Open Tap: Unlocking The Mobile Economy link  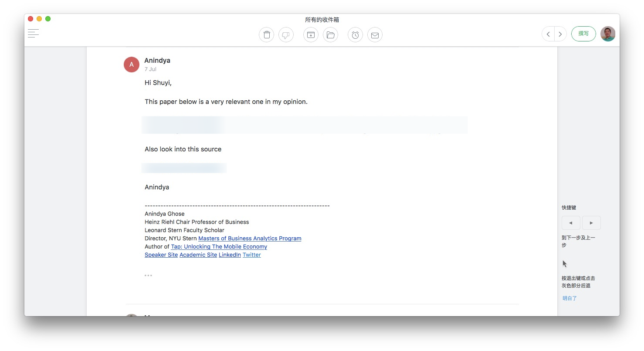pos(219,247)
